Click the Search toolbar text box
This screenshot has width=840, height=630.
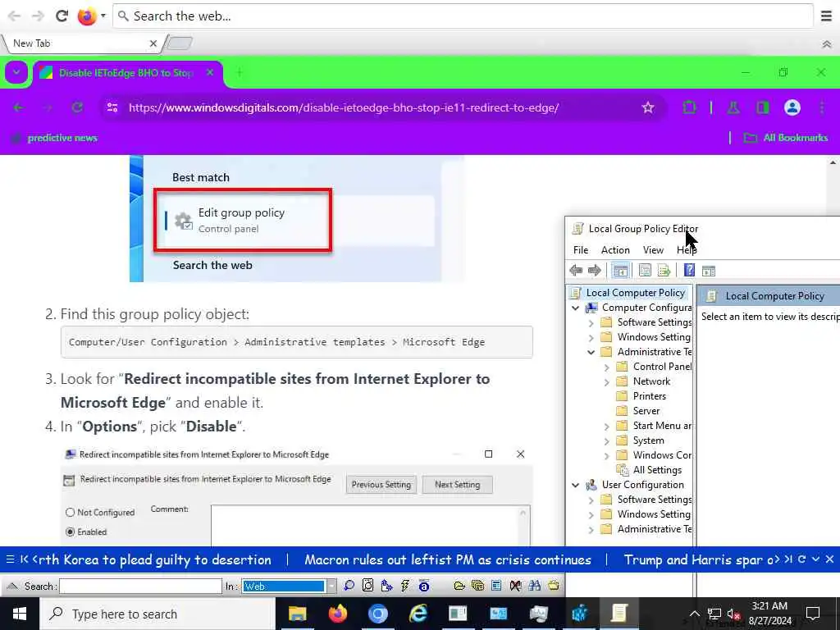point(140,586)
